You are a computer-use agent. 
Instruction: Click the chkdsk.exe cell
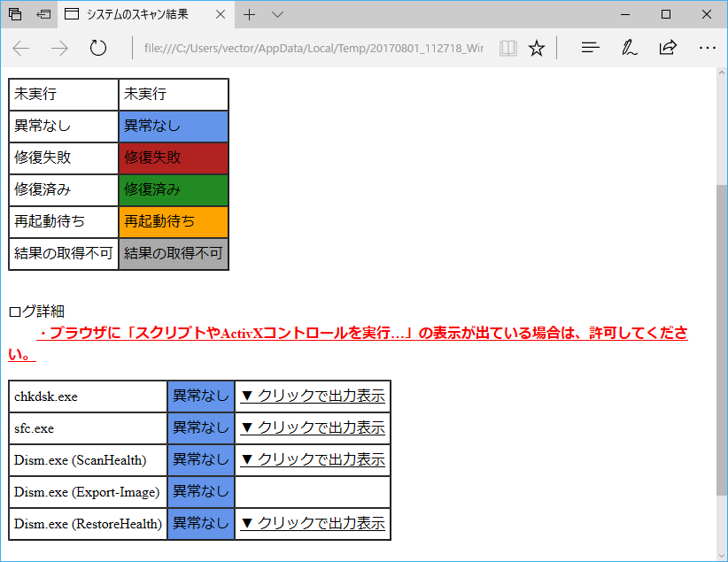(88, 396)
